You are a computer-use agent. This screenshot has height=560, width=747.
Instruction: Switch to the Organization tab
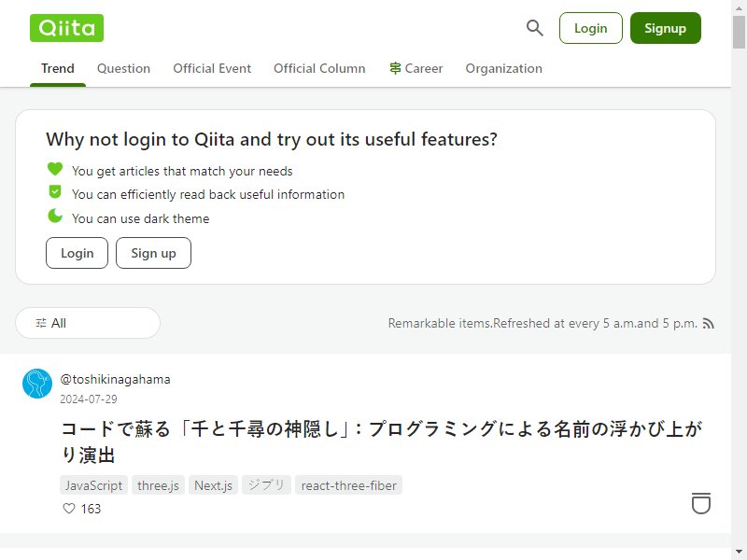coord(503,68)
